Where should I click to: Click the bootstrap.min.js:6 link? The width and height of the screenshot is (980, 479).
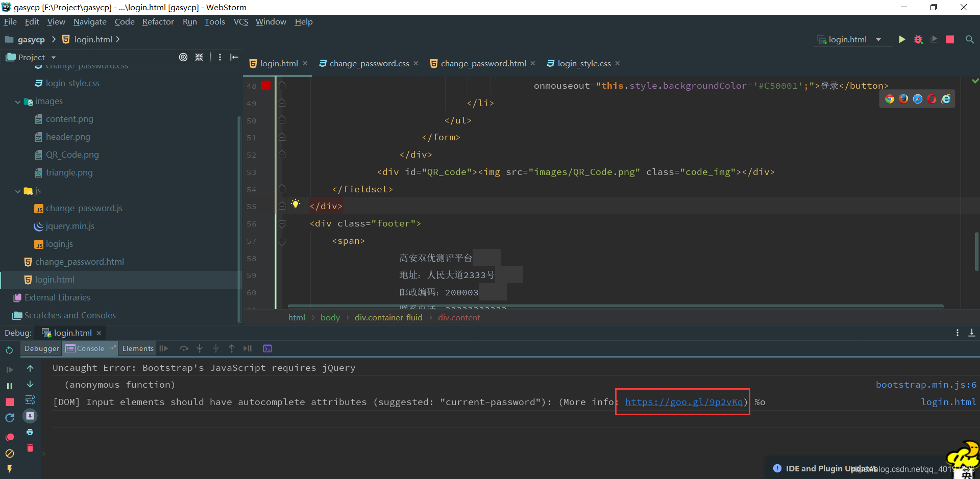[x=925, y=385]
